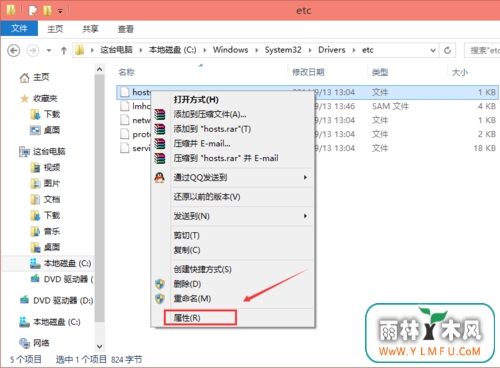Viewport: 500px width, 368px height.
Task: Open the quick access toolbar customize dropdown
Action: pos(60,11)
